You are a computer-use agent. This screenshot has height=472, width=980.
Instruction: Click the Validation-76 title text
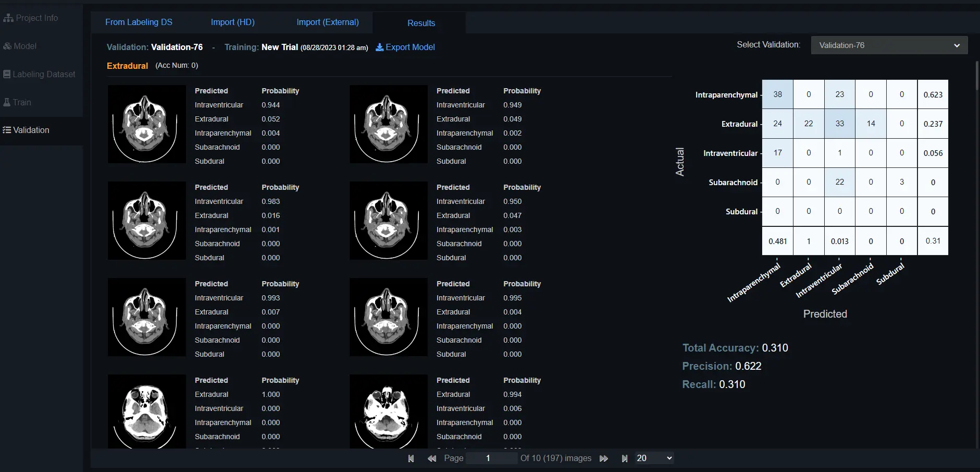(177, 47)
